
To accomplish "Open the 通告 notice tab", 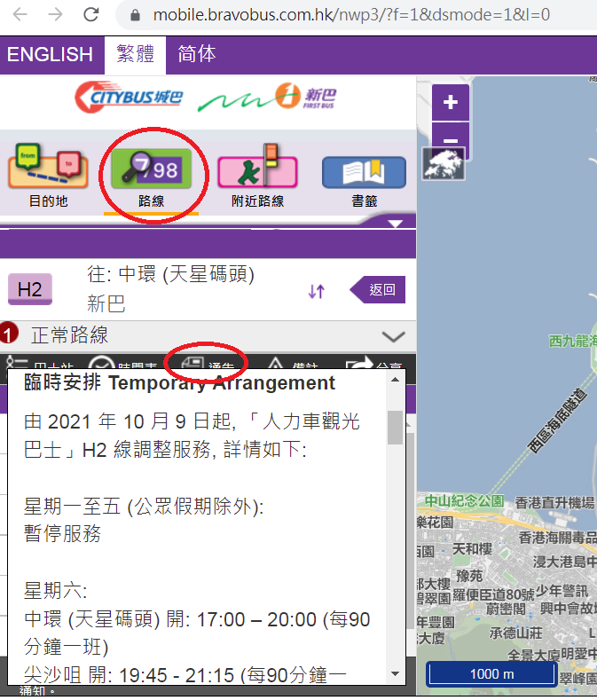I will point(208,363).
